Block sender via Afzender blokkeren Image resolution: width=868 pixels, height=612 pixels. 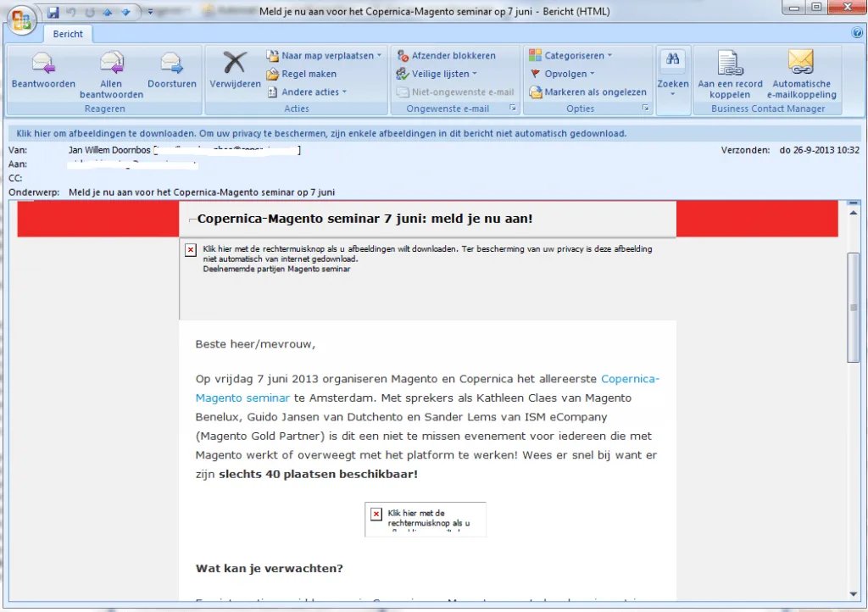[446, 55]
